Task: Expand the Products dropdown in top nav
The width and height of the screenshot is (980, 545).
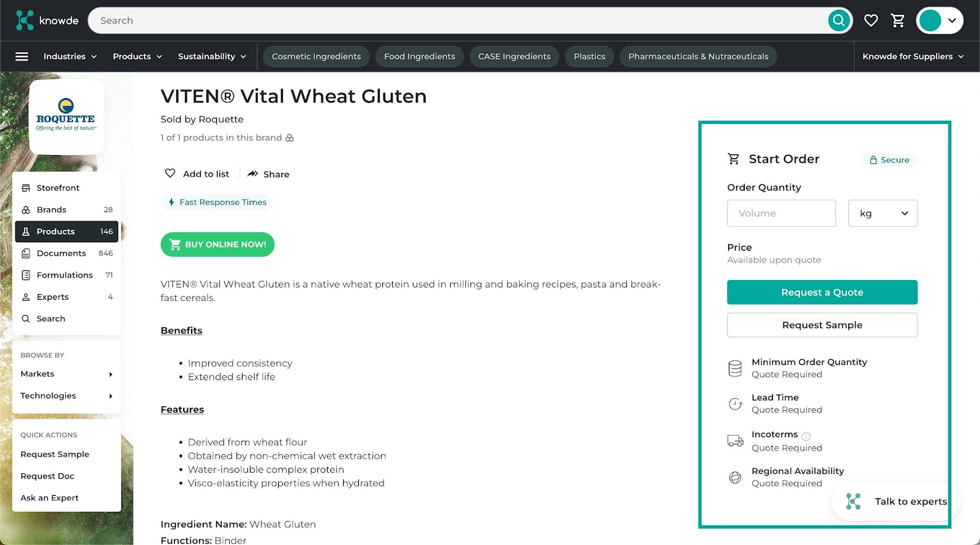Action: (x=137, y=56)
